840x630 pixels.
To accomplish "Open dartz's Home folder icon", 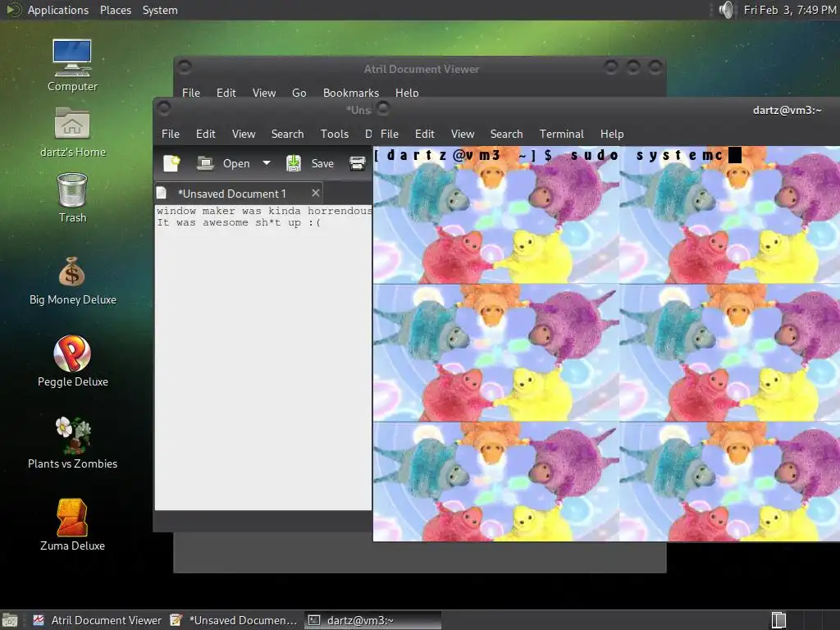I will pos(72,132).
